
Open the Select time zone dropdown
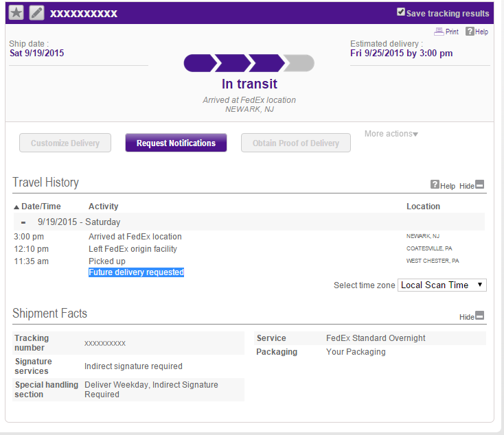442,285
